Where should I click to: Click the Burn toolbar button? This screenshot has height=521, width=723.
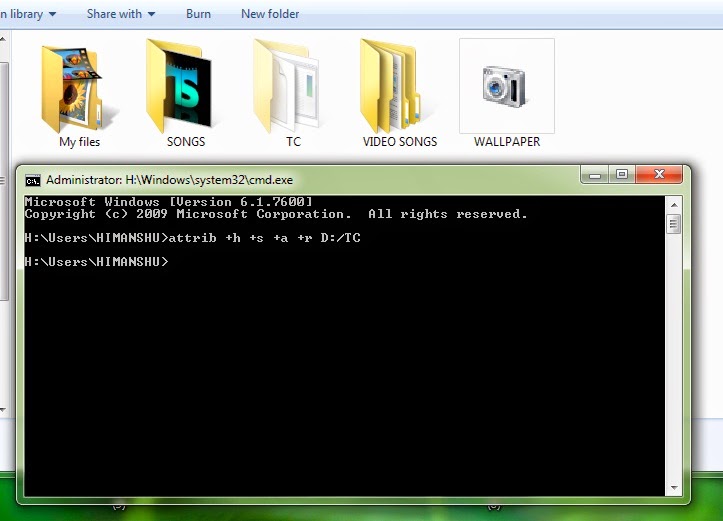tap(198, 14)
